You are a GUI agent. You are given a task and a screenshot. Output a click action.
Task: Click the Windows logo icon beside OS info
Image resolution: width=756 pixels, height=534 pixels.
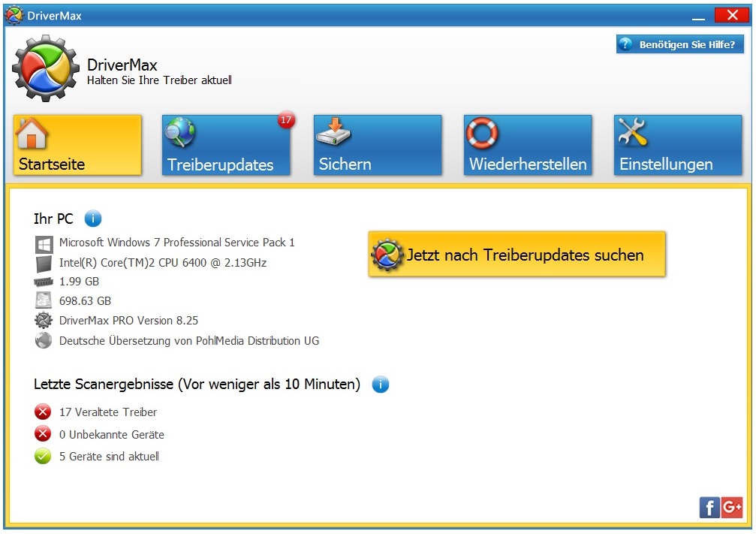click(x=44, y=245)
